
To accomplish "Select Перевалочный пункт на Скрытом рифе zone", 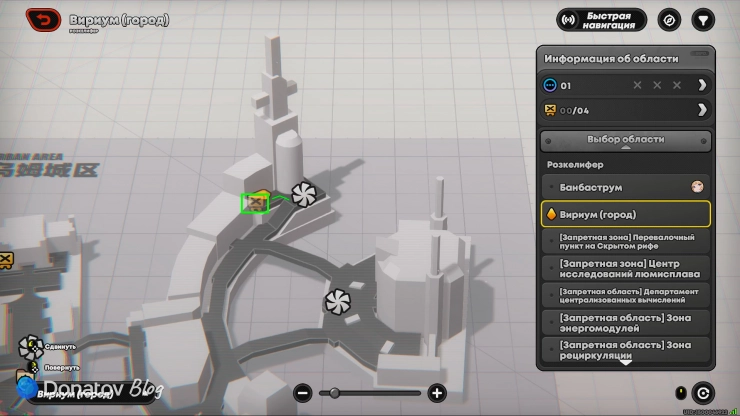I will pos(626,241).
